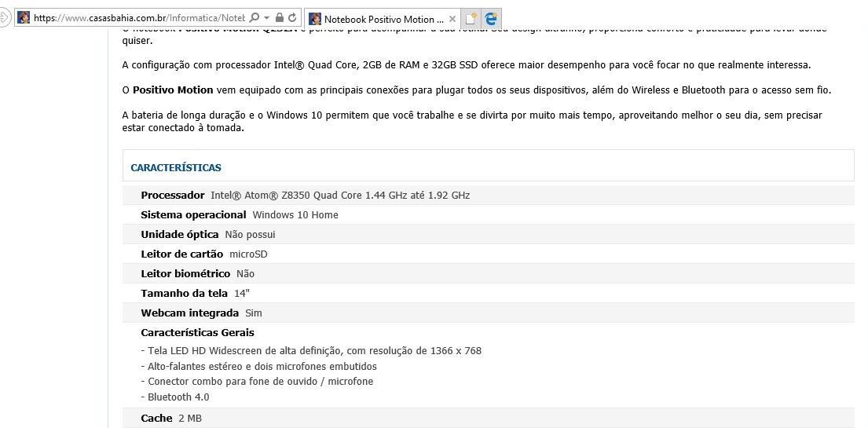Click the Tela LED HD Widescreen line

click(x=311, y=350)
